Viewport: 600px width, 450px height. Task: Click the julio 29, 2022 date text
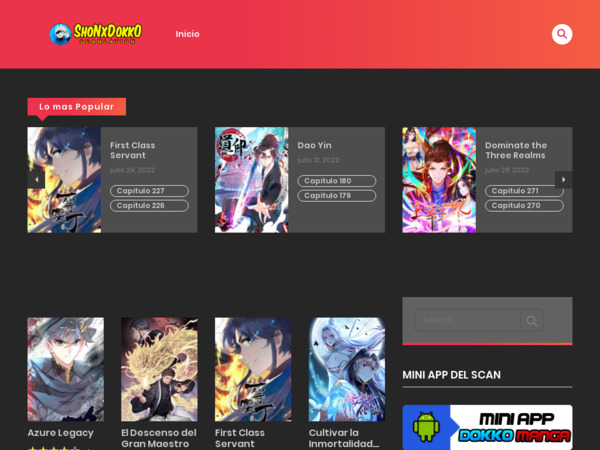[132, 170]
